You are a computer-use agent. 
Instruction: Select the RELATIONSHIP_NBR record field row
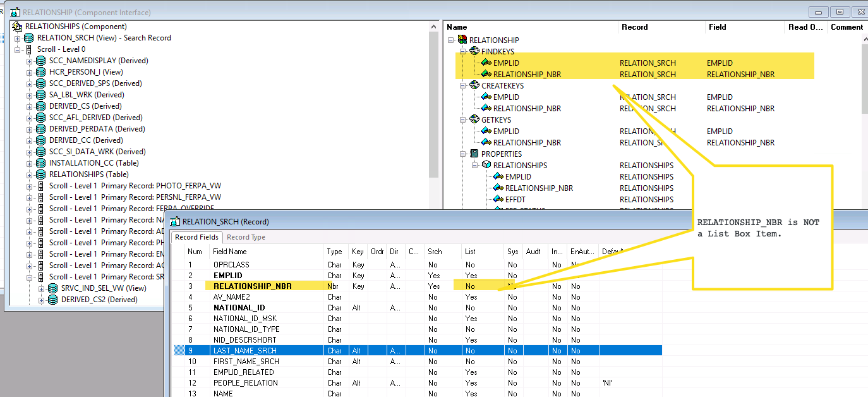pyautogui.click(x=252, y=286)
